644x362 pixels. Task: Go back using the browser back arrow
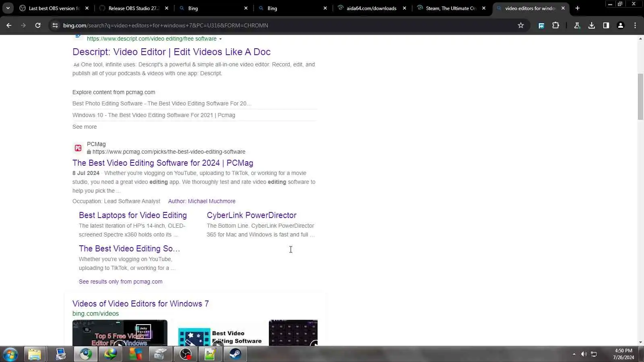click(x=9, y=25)
